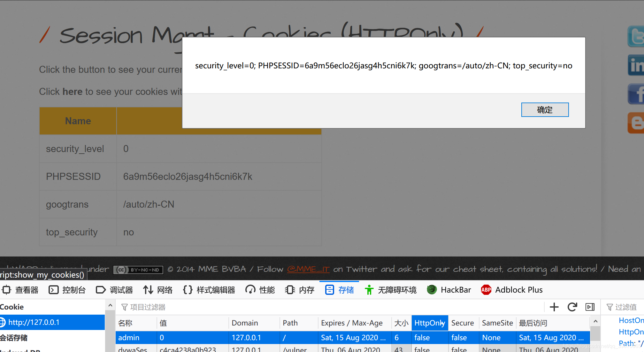Click the HttpOnly false cell for admin
644x352 pixels.
(430, 338)
